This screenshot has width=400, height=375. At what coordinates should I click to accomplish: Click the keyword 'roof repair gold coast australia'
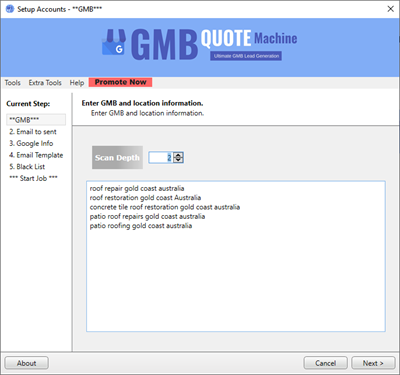(x=137, y=188)
